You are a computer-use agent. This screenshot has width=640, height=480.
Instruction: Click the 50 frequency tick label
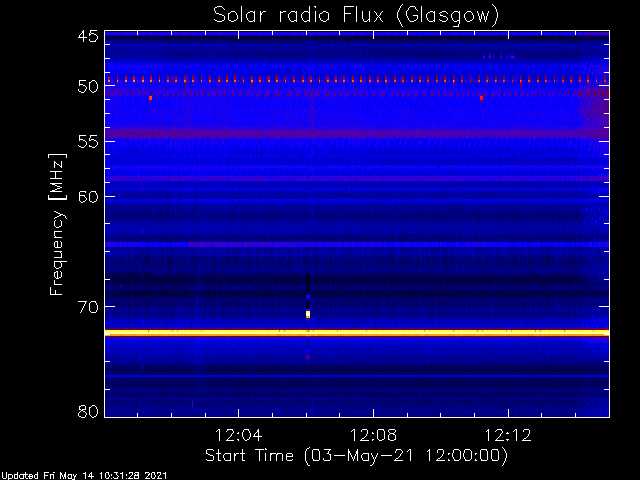(x=88, y=86)
